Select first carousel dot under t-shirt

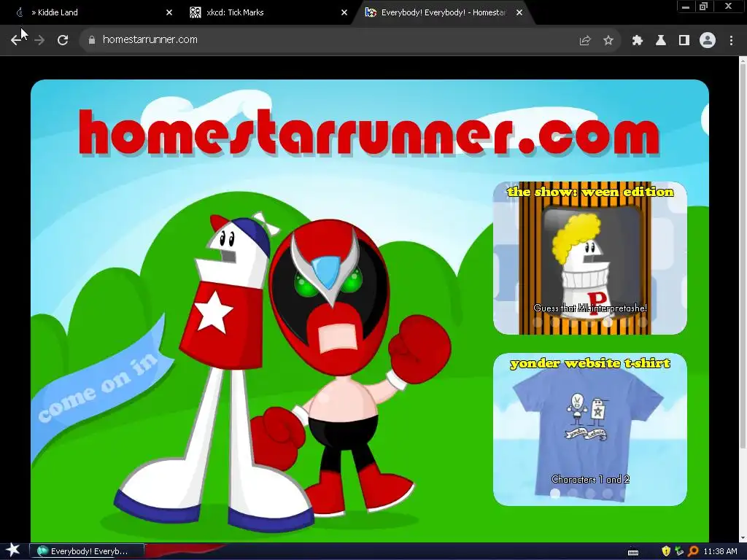coord(555,494)
